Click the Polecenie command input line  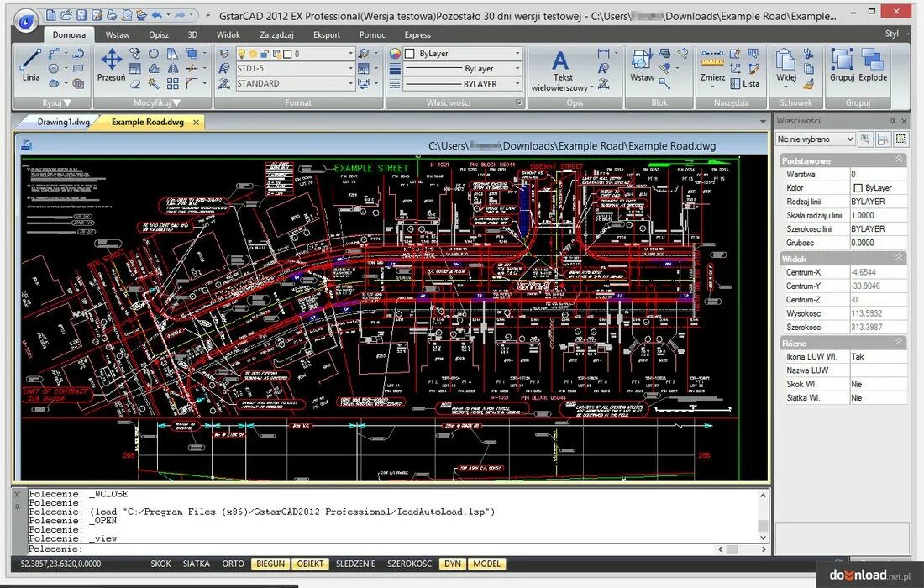[x=389, y=549]
